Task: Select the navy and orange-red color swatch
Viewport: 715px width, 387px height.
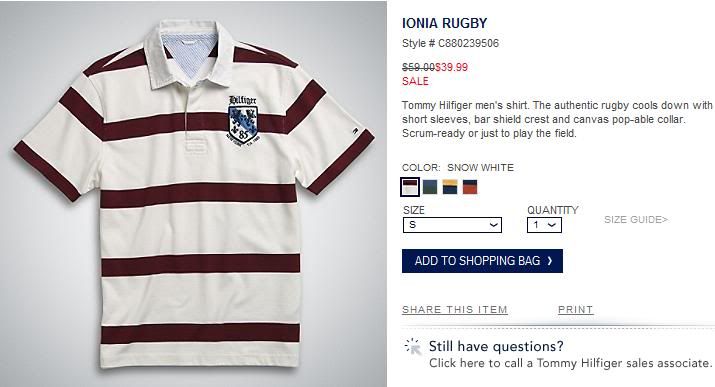Action: [470, 187]
